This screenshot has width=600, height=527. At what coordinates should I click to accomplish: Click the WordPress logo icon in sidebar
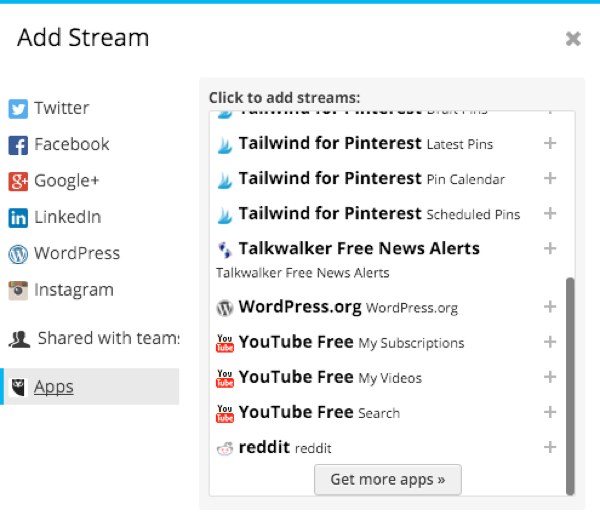coord(18,254)
